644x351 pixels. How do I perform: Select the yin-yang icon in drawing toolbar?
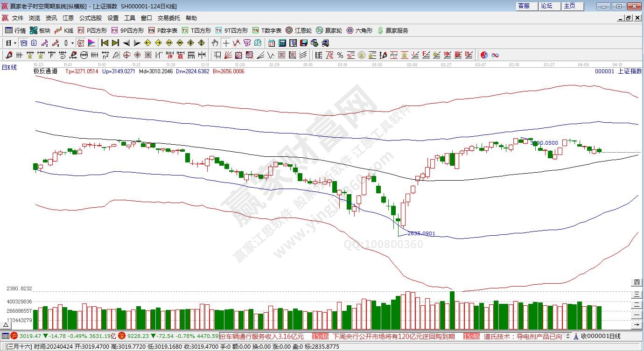(x=484, y=55)
